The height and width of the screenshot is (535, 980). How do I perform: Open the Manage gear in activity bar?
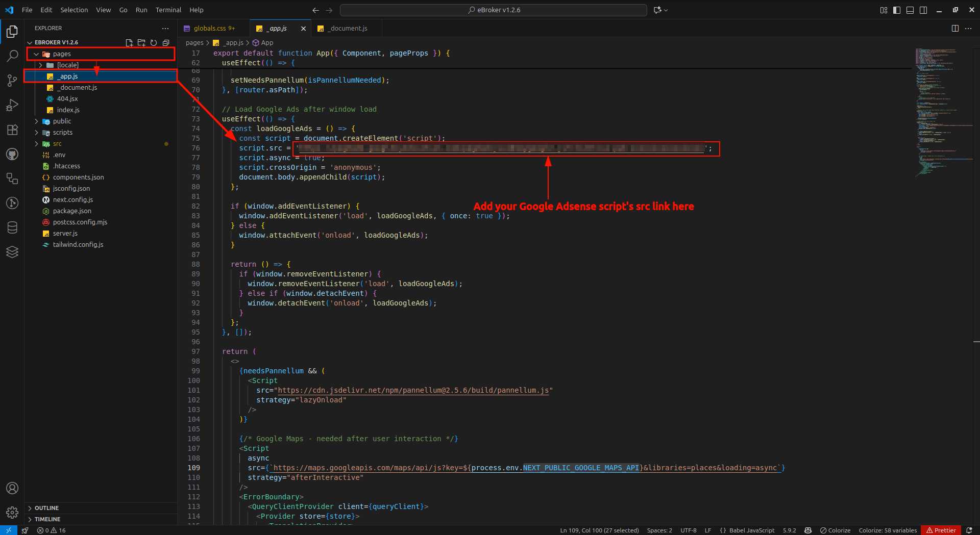[12, 513]
